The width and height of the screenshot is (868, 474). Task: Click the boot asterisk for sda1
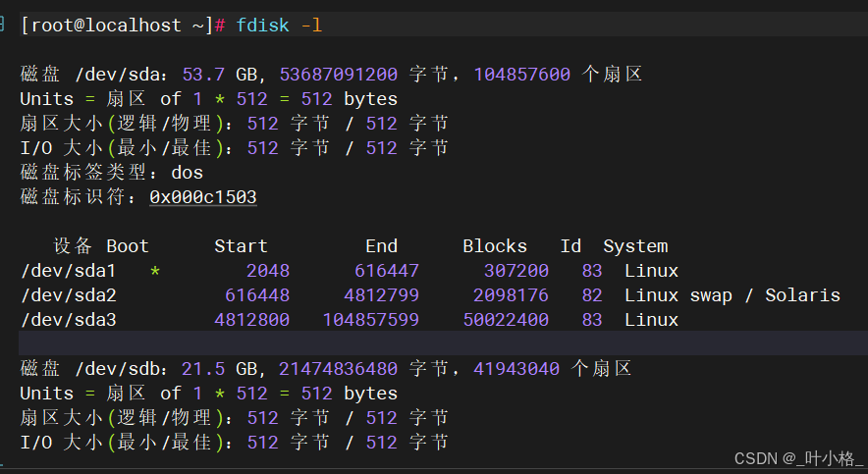(155, 271)
